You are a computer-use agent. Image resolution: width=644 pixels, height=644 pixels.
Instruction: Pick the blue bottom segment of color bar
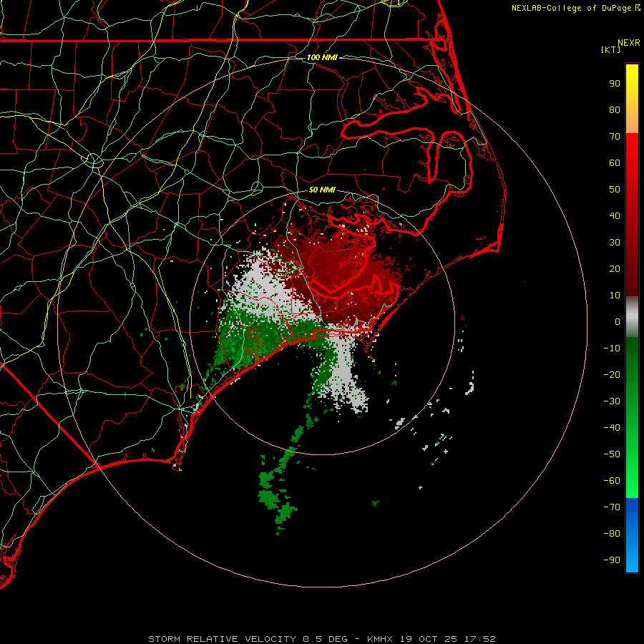point(632,535)
